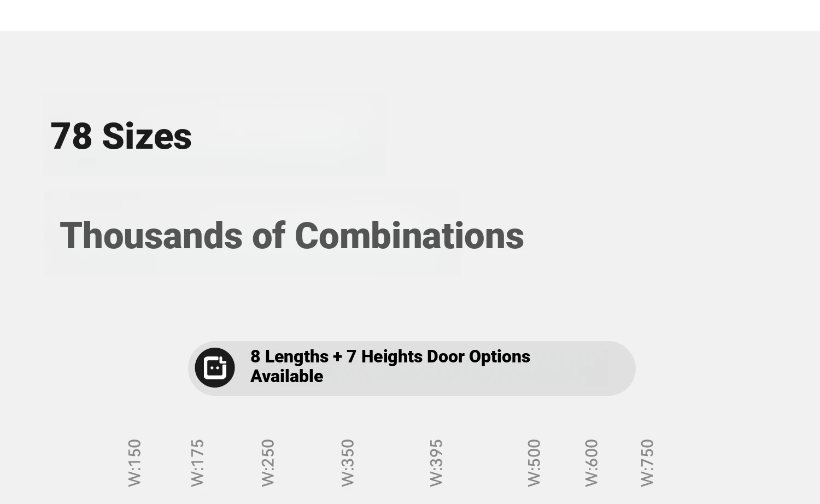820x504 pixels.
Task: Click the empty right end of the door options pill
Action: tap(590, 368)
